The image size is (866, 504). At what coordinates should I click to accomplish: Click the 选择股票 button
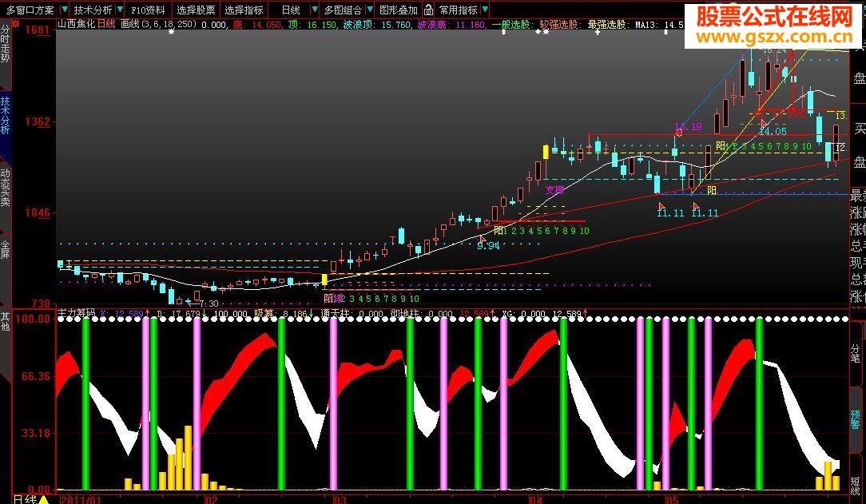[196, 10]
